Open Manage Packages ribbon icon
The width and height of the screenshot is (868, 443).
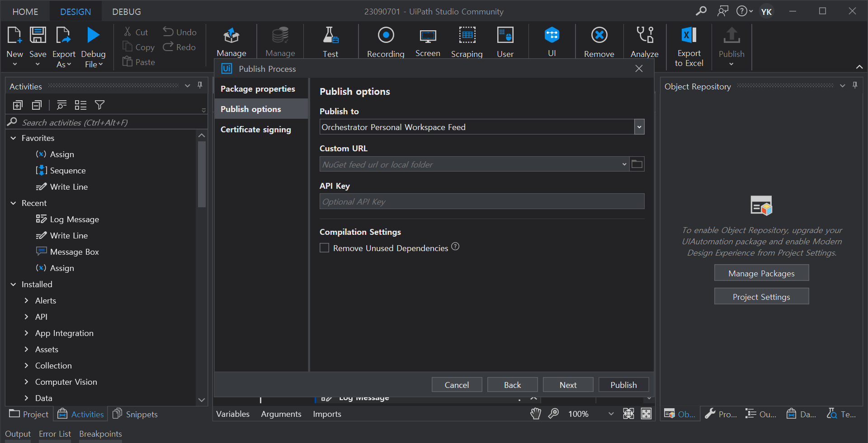tap(231, 36)
